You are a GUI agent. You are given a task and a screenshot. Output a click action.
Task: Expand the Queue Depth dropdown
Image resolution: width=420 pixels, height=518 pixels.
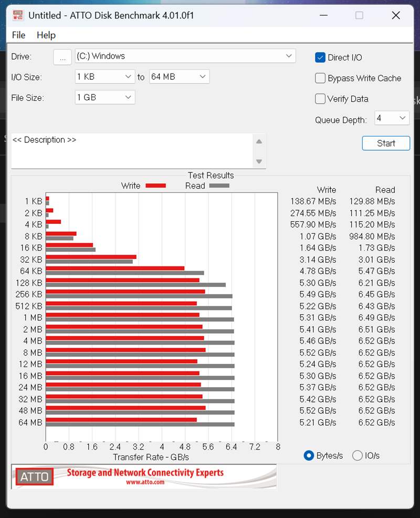(x=392, y=118)
